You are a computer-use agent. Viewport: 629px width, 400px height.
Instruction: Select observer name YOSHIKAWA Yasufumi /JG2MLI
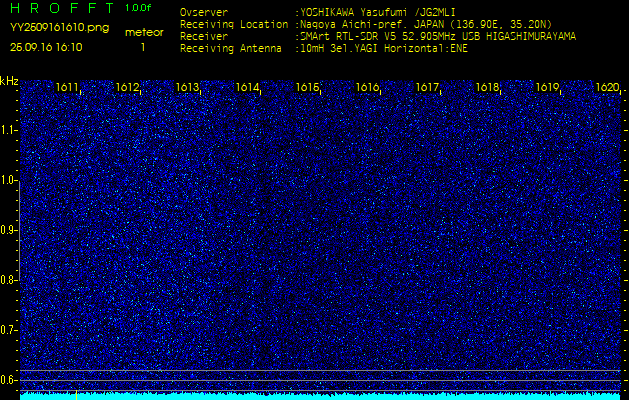coord(399,13)
